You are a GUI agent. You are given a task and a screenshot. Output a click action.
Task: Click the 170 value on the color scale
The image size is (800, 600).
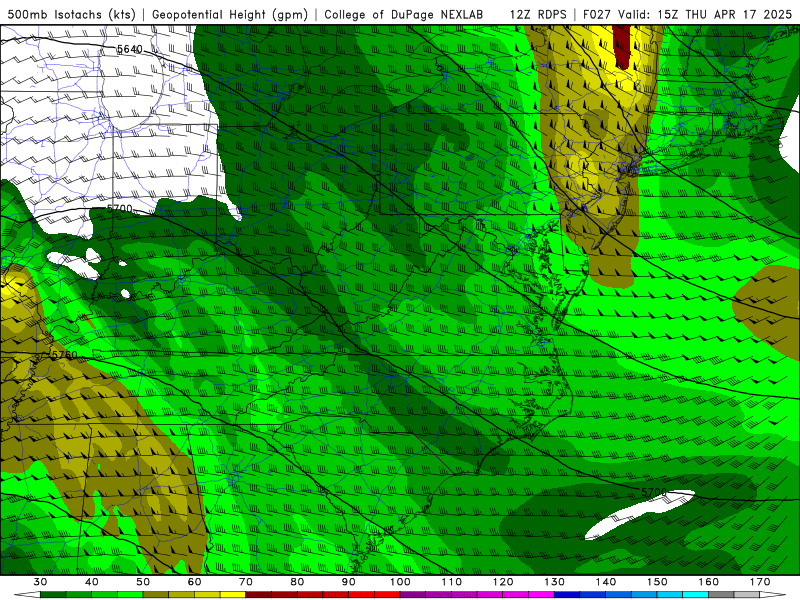760,582
